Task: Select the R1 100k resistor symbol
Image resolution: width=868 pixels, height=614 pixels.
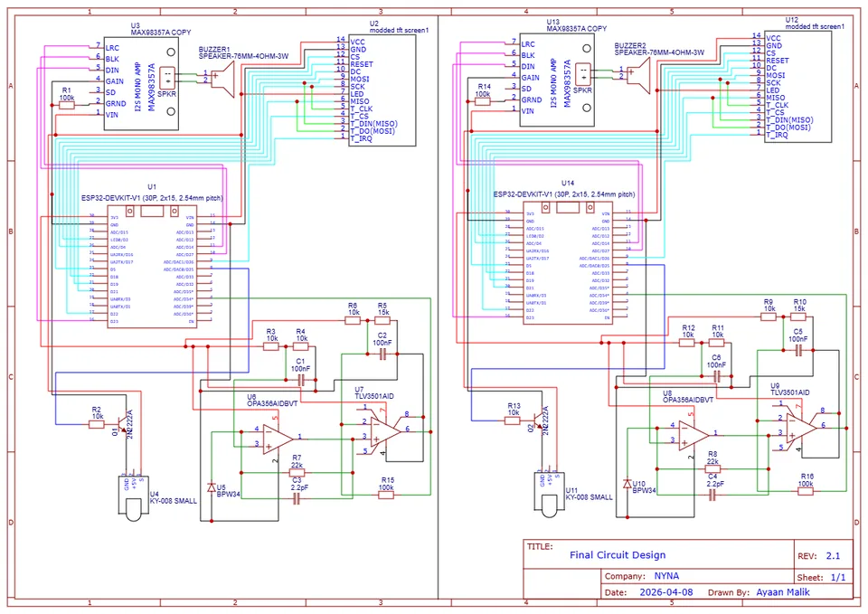Action: click(x=66, y=105)
